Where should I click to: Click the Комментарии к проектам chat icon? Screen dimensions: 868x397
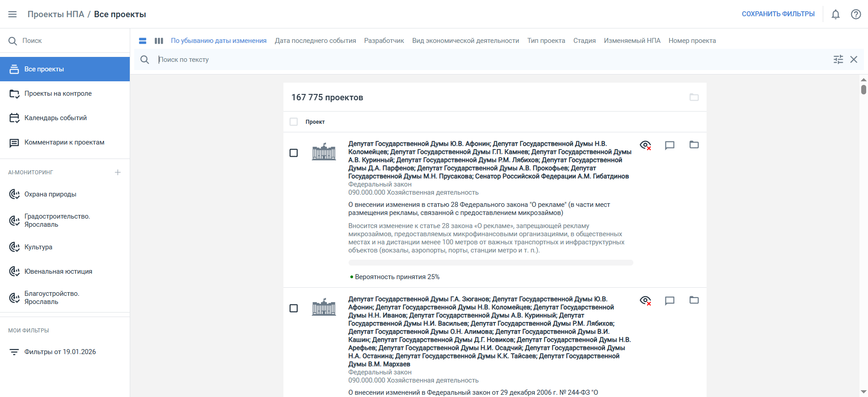(x=14, y=143)
